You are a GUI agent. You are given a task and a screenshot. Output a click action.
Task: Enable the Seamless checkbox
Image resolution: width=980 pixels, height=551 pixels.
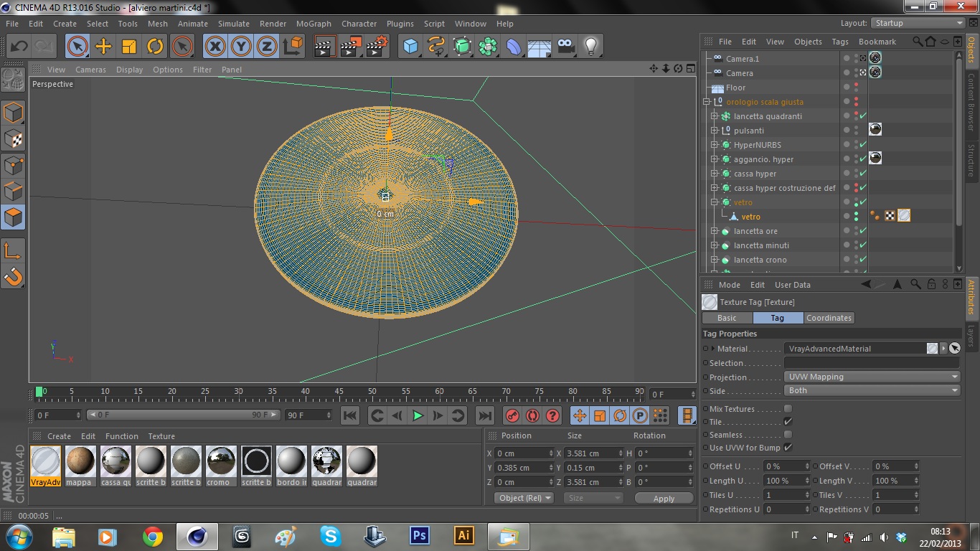coord(788,435)
